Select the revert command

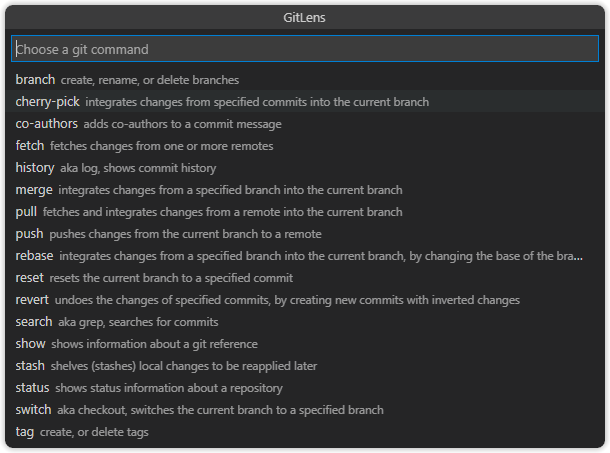point(305,300)
